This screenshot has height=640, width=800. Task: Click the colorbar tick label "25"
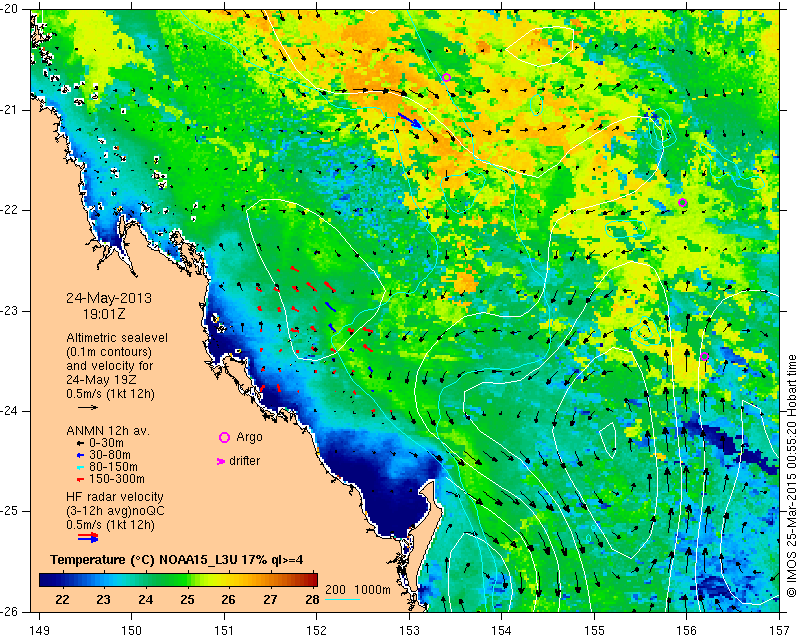[x=187, y=600]
